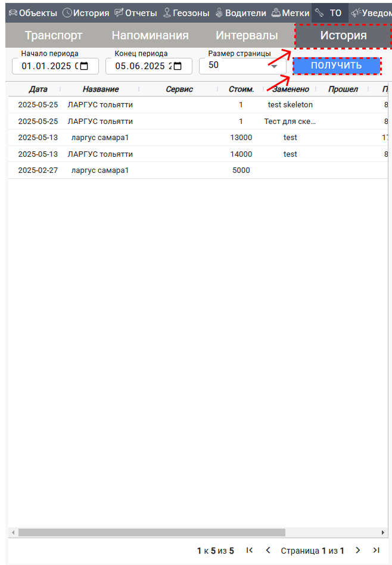This screenshot has height=565, width=392.
Task: Select the Транспорт tab
Action: (x=54, y=35)
